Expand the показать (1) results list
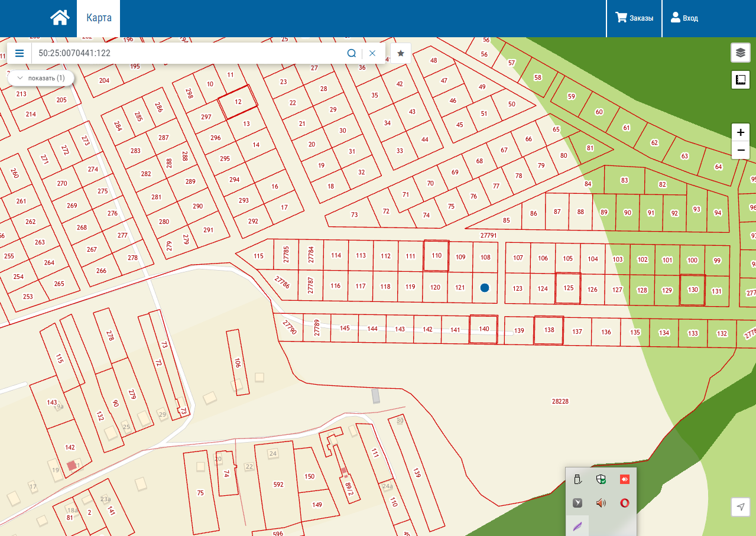The width and height of the screenshot is (756, 536). pyautogui.click(x=41, y=78)
